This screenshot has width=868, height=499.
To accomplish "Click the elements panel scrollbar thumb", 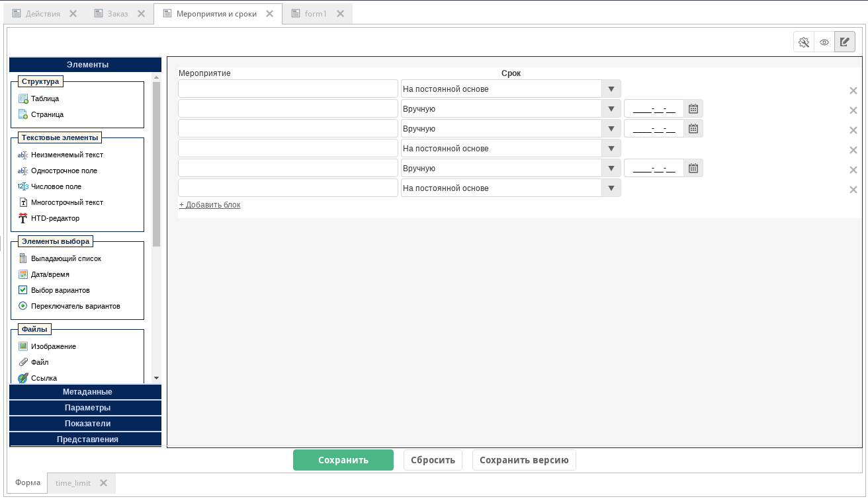I will pyautogui.click(x=157, y=164).
